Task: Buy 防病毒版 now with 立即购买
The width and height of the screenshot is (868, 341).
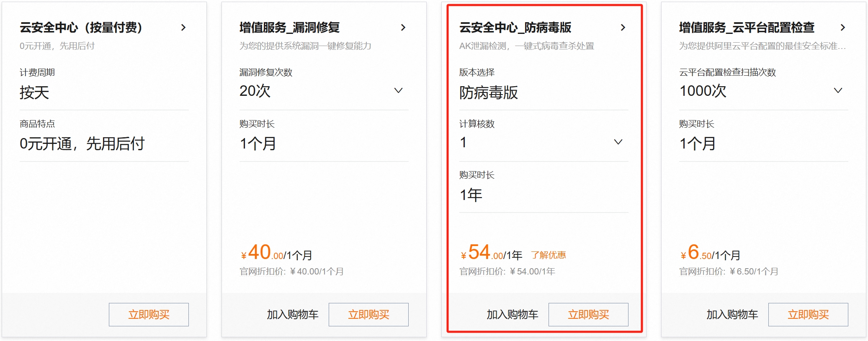Action: pos(588,315)
